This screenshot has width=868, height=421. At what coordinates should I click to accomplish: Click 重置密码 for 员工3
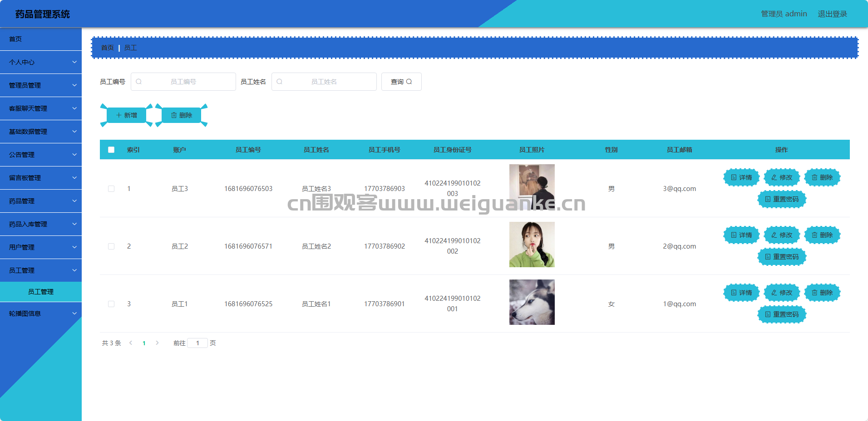(x=782, y=199)
